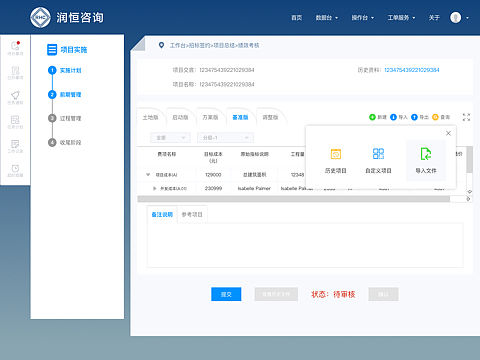Open the first filter dropdown above the table
This screenshot has width=480, height=360.
tap(170, 138)
